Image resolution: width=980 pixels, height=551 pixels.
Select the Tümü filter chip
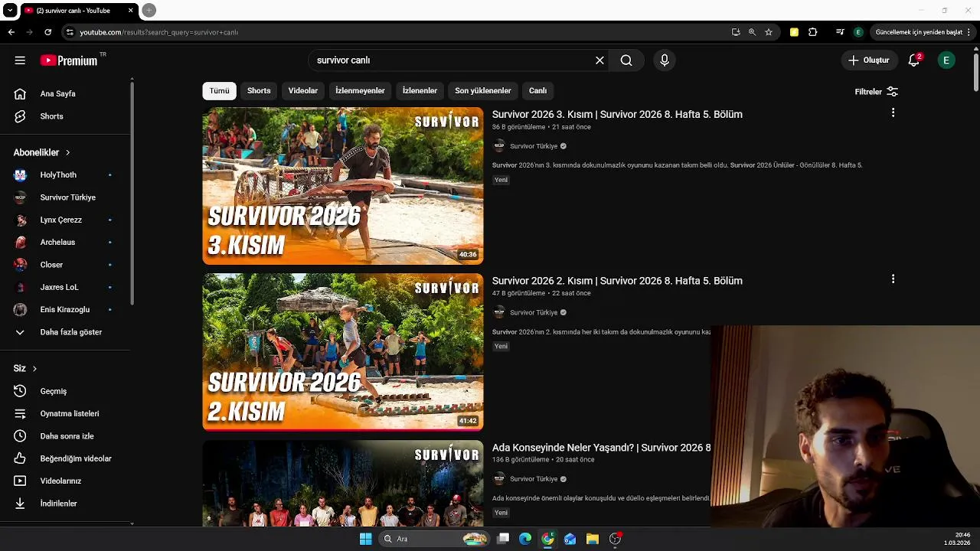pos(220,91)
